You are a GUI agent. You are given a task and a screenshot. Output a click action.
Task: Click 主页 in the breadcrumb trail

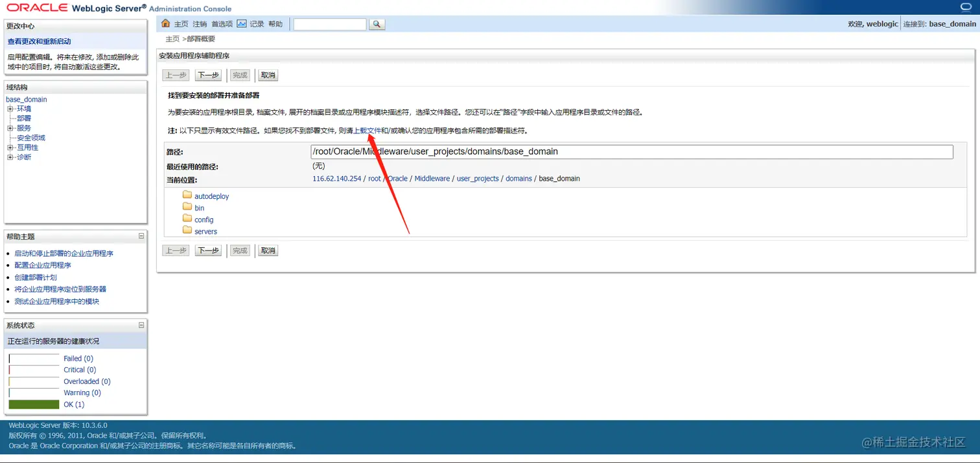pos(172,39)
